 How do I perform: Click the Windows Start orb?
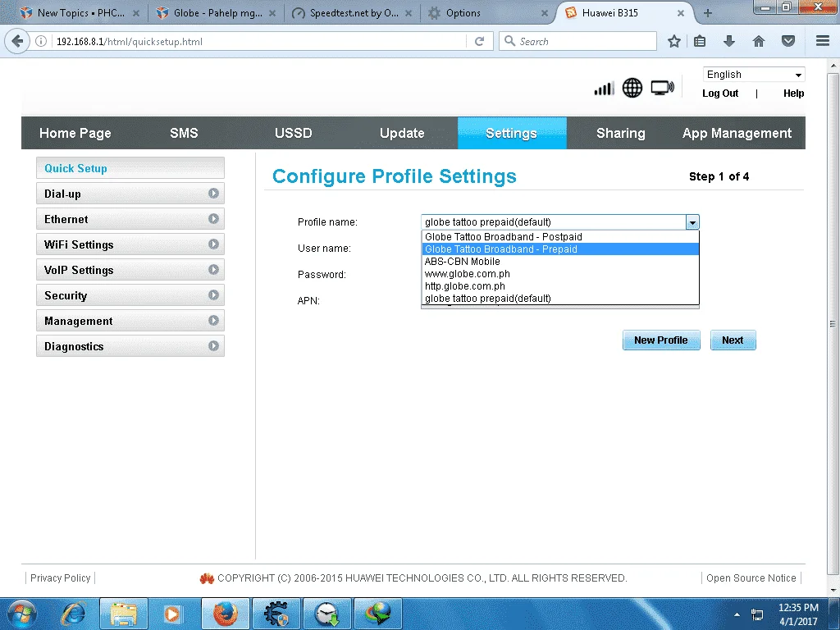[x=21, y=614]
